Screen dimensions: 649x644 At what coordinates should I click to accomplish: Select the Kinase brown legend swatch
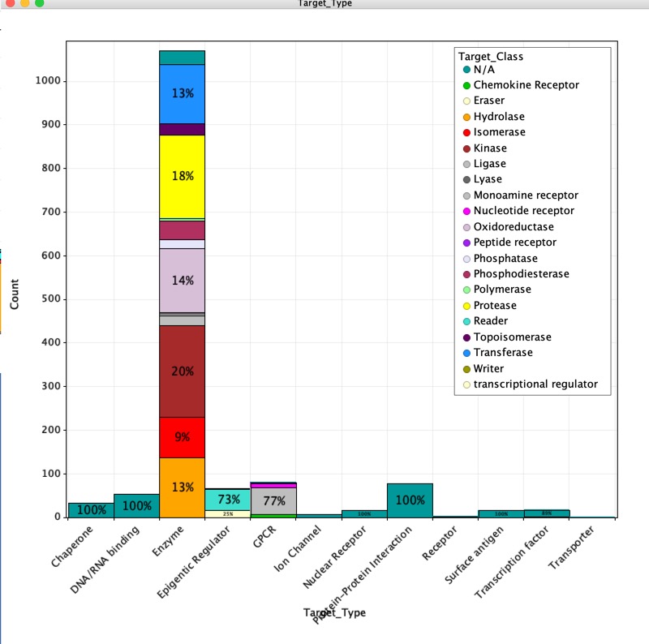click(466, 148)
